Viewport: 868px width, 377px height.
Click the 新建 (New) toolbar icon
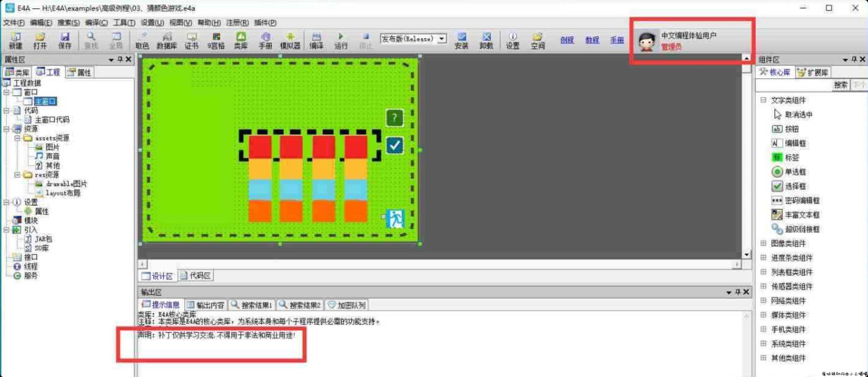pos(15,40)
